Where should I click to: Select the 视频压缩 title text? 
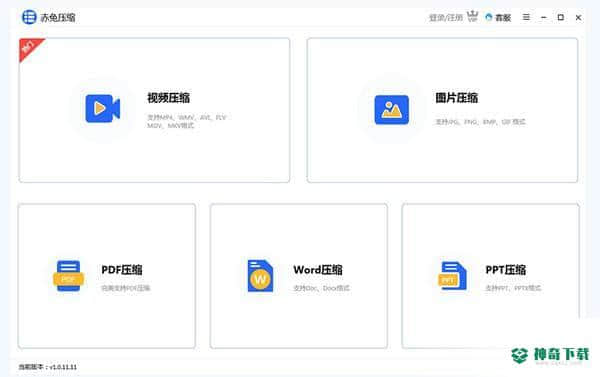pyautogui.click(x=168, y=98)
